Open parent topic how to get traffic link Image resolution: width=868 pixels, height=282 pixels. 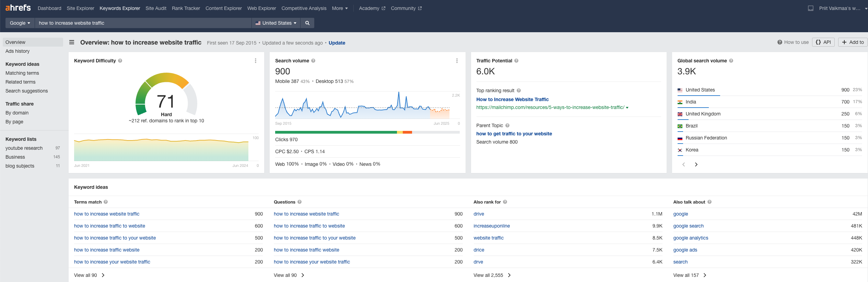pyautogui.click(x=514, y=134)
